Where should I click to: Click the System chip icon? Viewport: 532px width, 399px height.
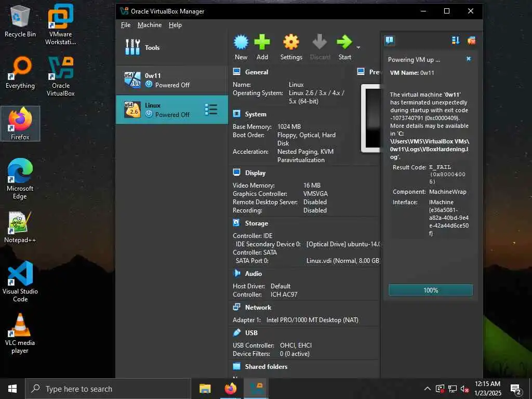[236, 114]
